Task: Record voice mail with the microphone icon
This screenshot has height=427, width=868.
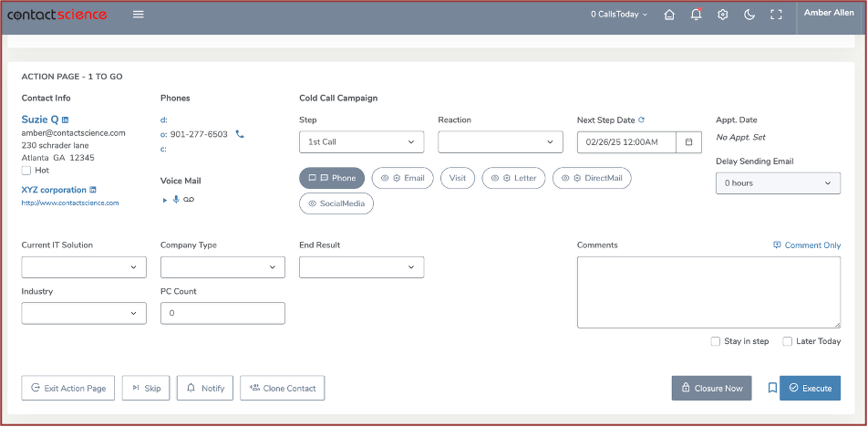Action: (x=176, y=200)
